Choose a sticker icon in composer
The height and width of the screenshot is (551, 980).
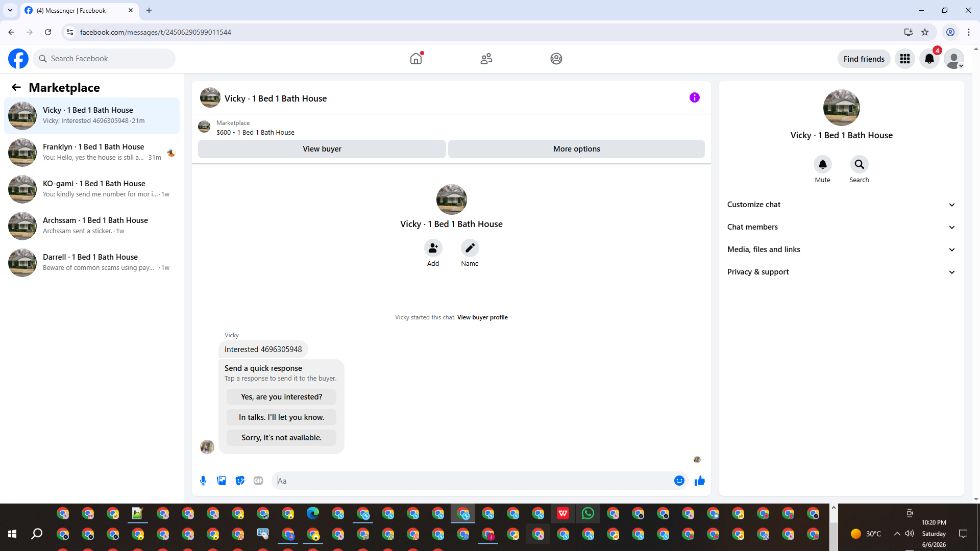[240, 481]
